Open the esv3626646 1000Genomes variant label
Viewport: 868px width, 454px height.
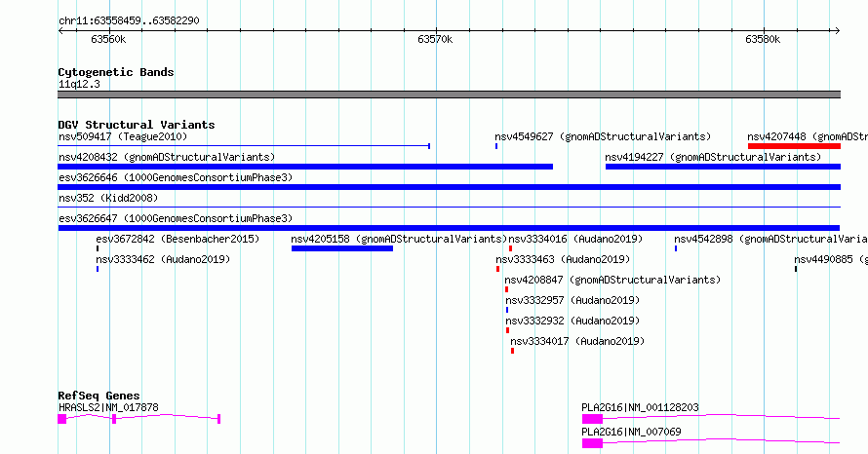[176, 177]
